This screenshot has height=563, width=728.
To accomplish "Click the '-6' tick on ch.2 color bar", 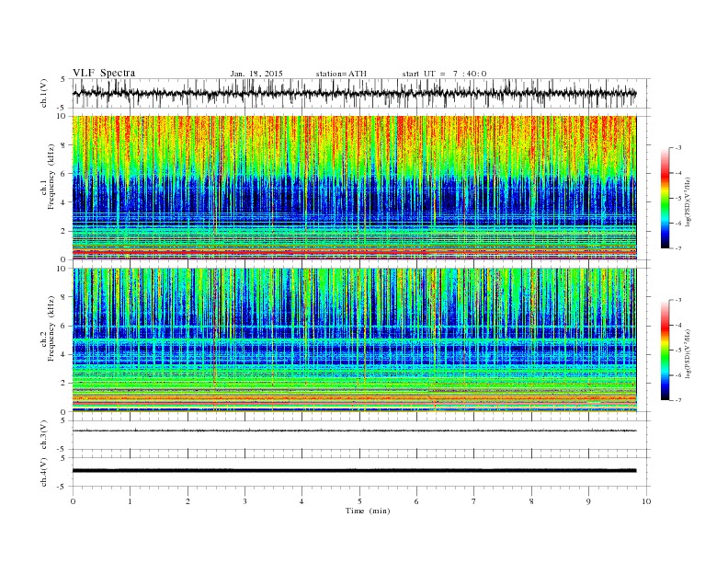I will pyautogui.click(x=678, y=375).
